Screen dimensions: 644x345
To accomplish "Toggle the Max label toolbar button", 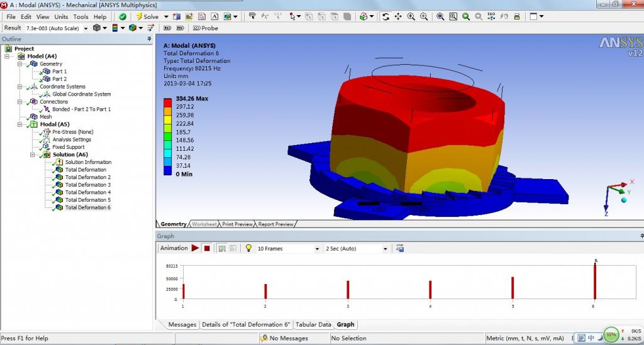I will coord(167,28).
